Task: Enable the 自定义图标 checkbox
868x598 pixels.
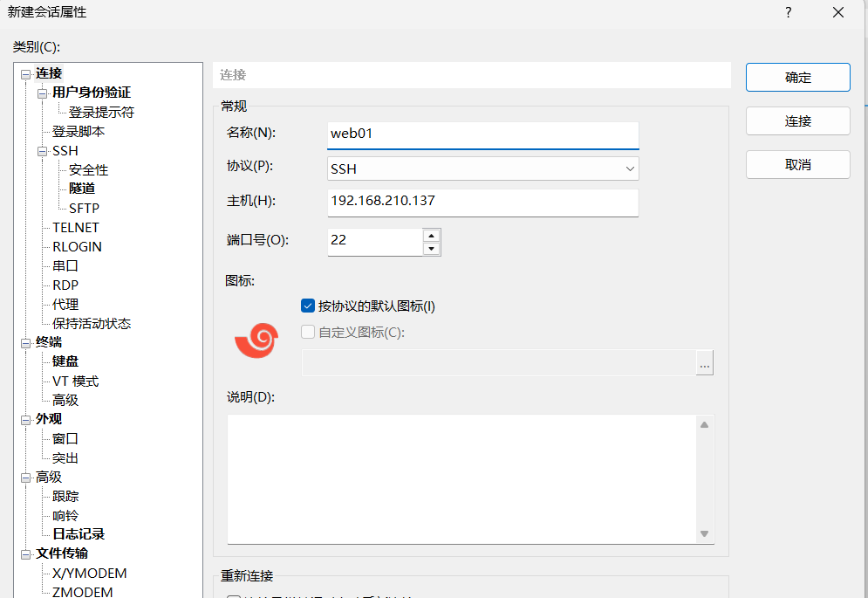Action: 308,332
